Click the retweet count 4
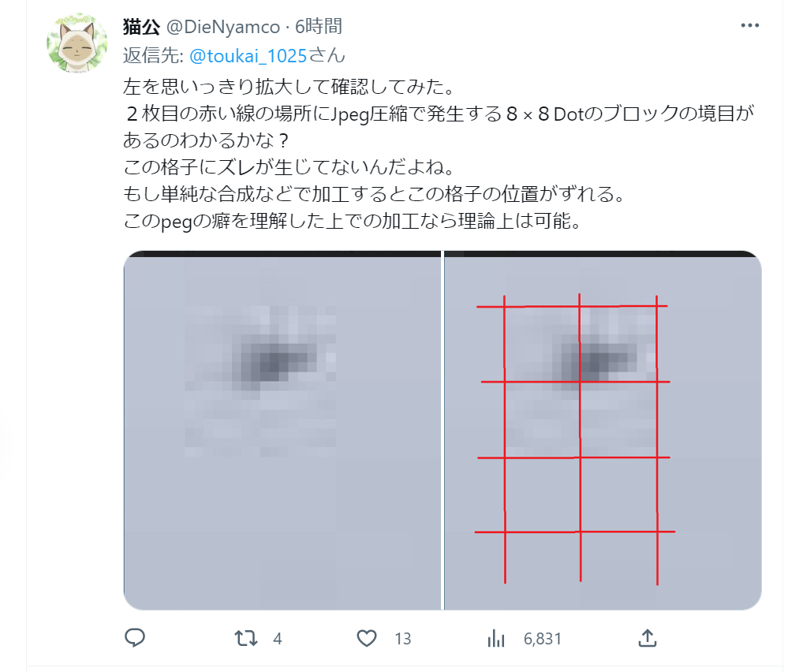The height and width of the screenshot is (672, 803). (x=277, y=639)
